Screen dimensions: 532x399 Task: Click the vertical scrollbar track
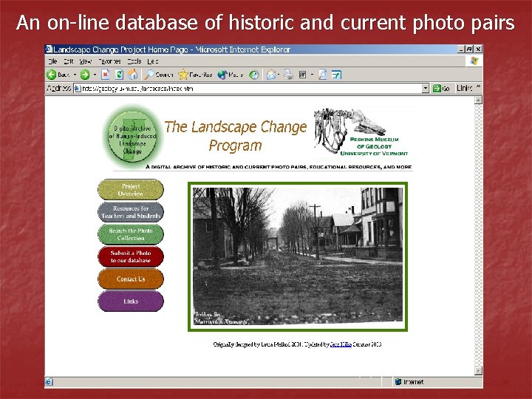pyautogui.click(x=478, y=235)
